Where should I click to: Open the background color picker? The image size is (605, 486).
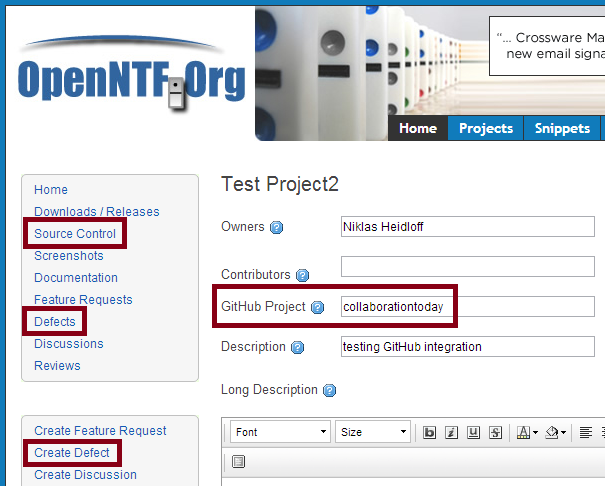[x=555, y=432]
